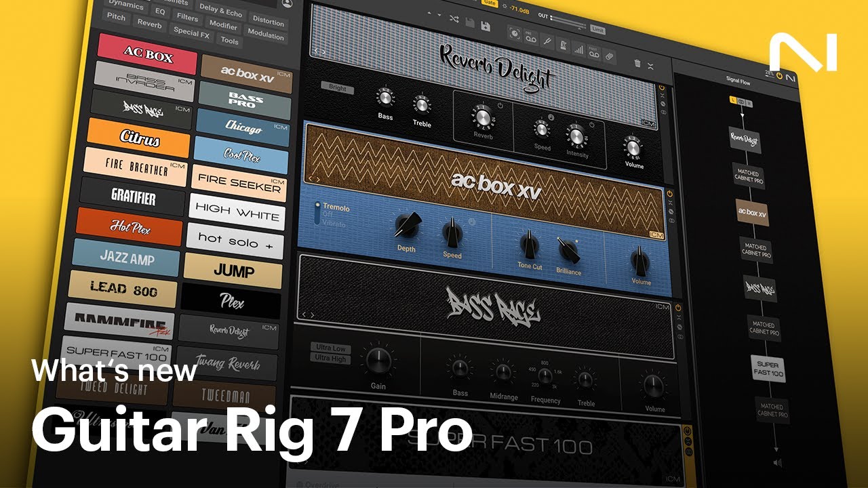Click the Depth knob on ac box xv
Viewport: 868px width, 488px height.
coord(408,224)
